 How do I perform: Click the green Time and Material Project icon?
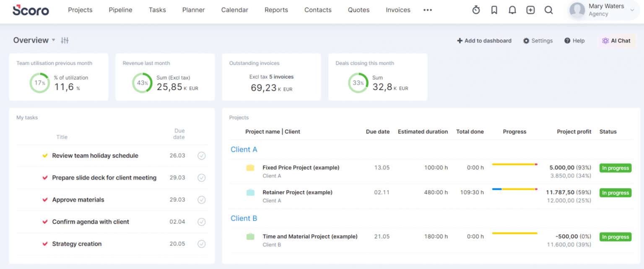coord(250,236)
